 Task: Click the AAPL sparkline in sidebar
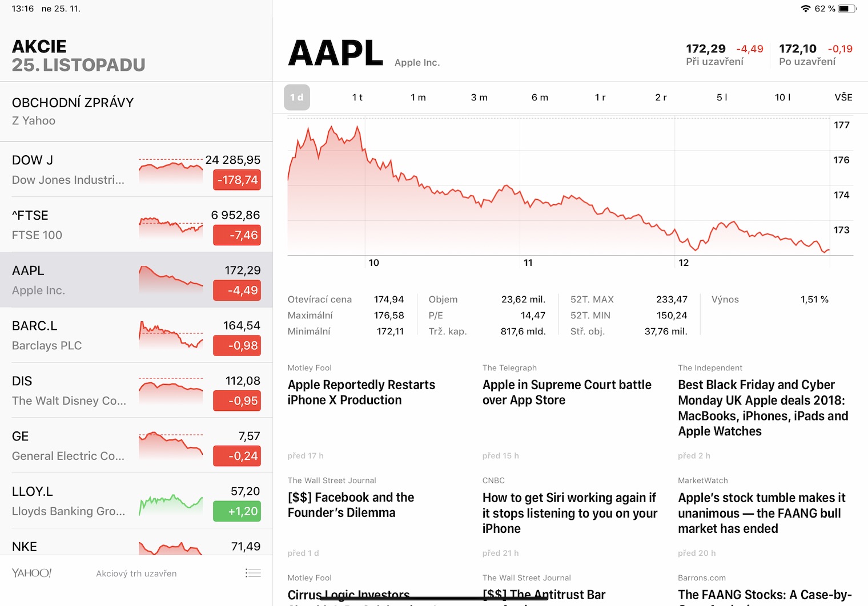[x=170, y=280]
